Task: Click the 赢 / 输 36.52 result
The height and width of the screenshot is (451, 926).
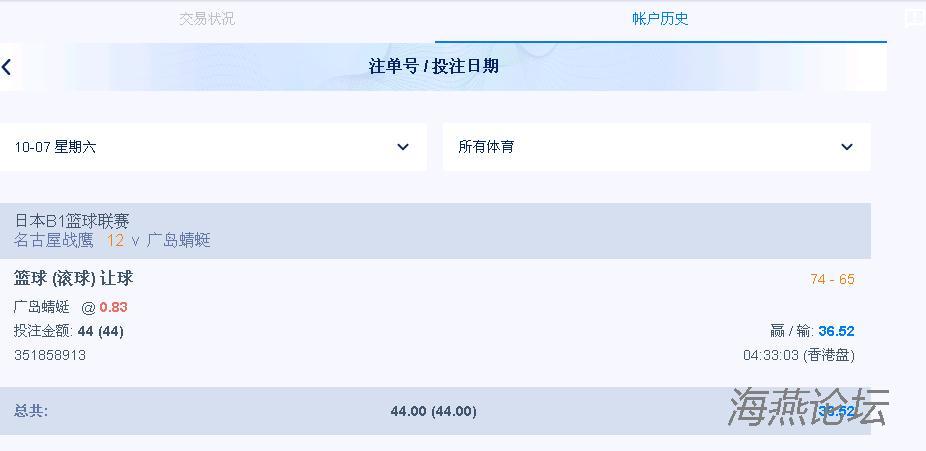Action: [x=812, y=331]
